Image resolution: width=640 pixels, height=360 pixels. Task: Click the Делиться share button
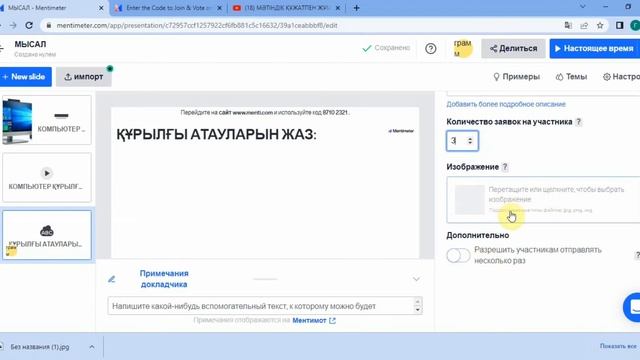(x=513, y=49)
